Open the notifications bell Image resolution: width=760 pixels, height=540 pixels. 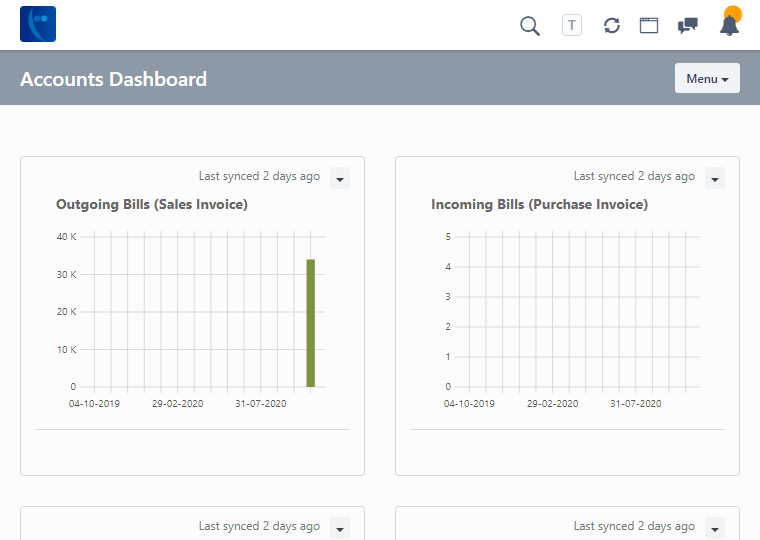[729, 25]
